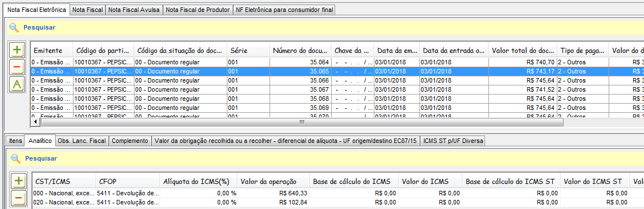Image resolution: width=644 pixels, height=209 pixels.
Task: Select document number 35.068 row
Action: [x=337, y=99]
